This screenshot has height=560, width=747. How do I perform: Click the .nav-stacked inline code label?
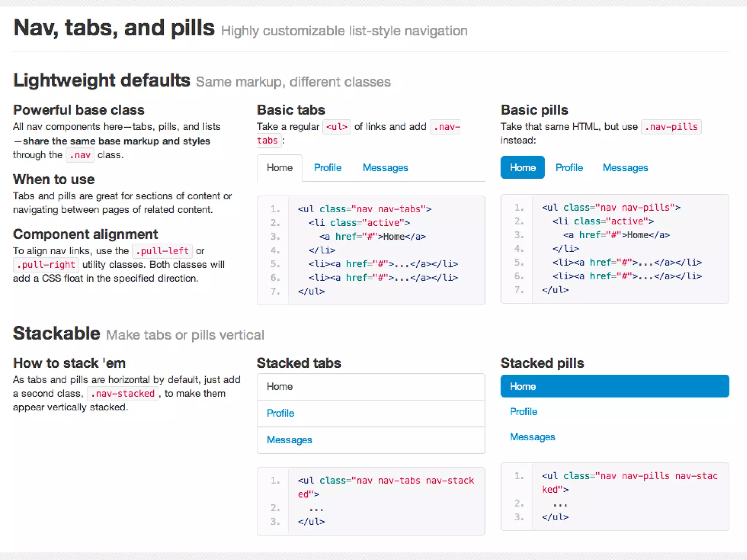point(123,394)
